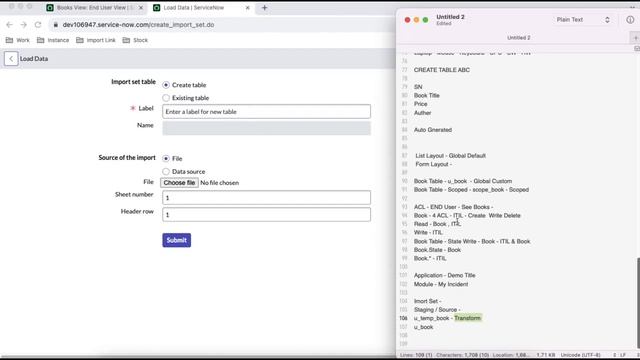Viewport: 640px width, 360px height.
Task: Click the 'Auther' line in notes
Action: [422, 113]
